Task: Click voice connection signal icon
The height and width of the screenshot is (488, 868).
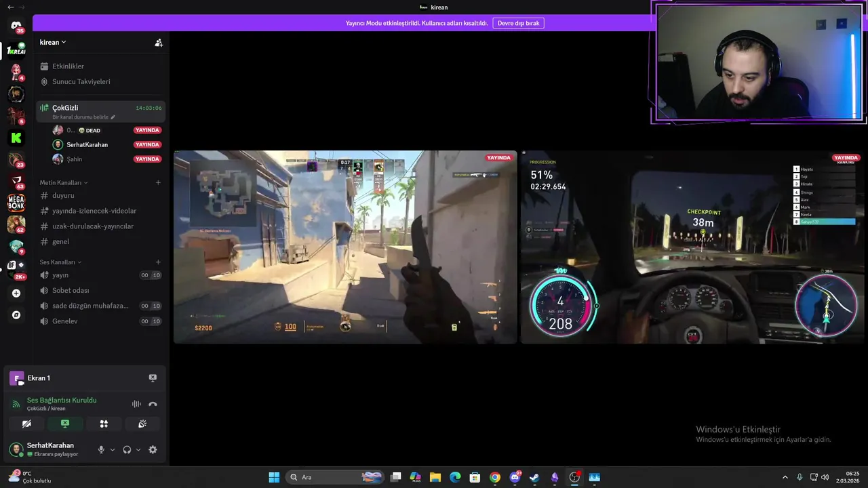Action: point(16,404)
